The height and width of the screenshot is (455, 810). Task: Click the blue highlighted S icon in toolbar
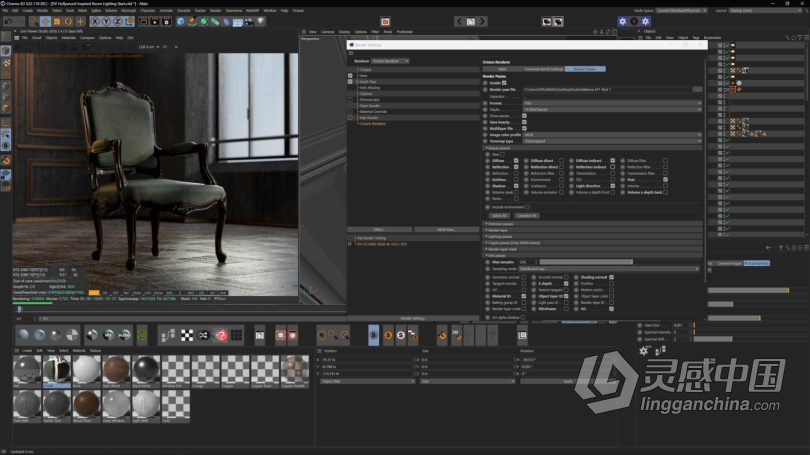point(373,336)
